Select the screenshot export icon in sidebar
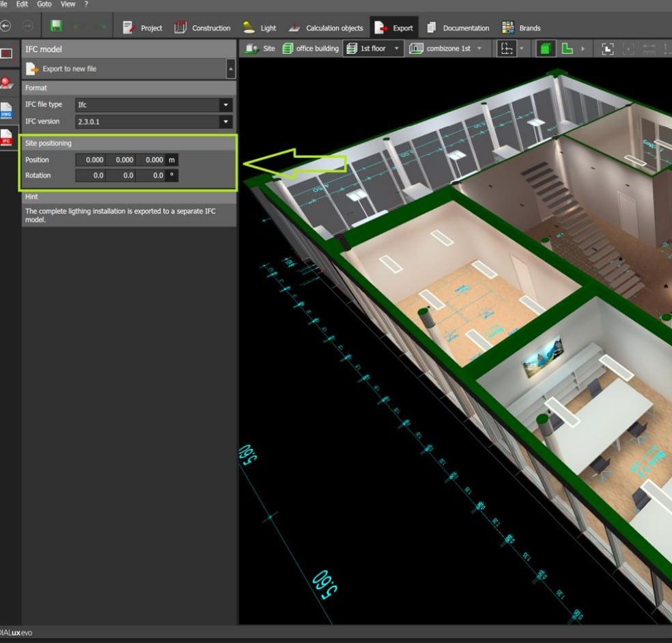672x643 pixels. pyautogui.click(x=6, y=53)
